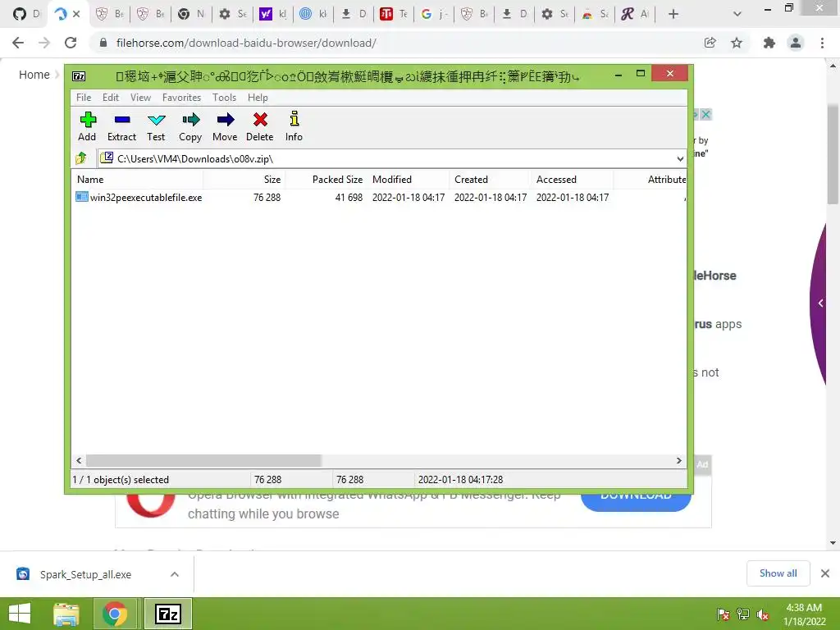Expand the archive path dropdown
Screen dimensions: 840x630
(680, 158)
